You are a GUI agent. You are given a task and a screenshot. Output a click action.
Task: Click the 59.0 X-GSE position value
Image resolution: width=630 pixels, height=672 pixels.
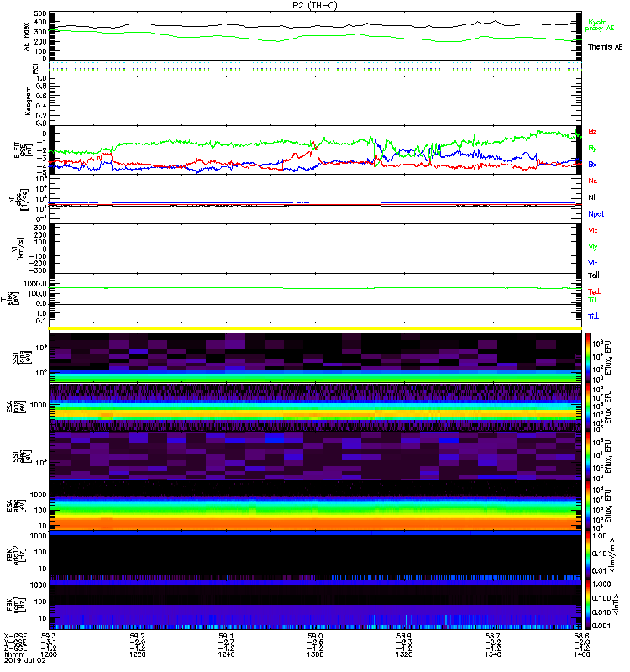pyautogui.click(x=315, y=636)
